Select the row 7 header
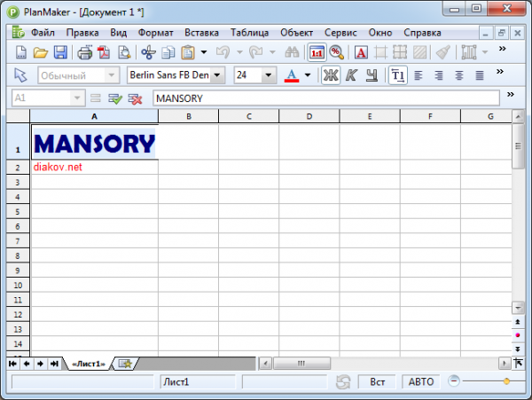 click(18, 241)
